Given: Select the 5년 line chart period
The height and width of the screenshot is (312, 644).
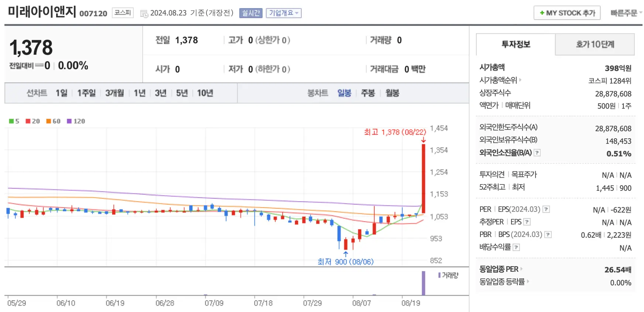Looking at the screenshot, I should pos(182,93).
